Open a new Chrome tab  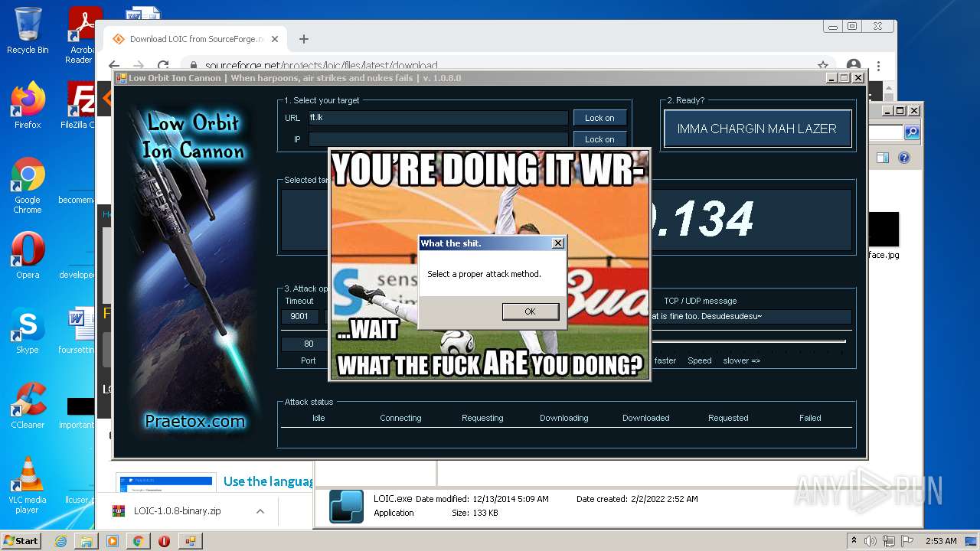(x=304, y=39)
